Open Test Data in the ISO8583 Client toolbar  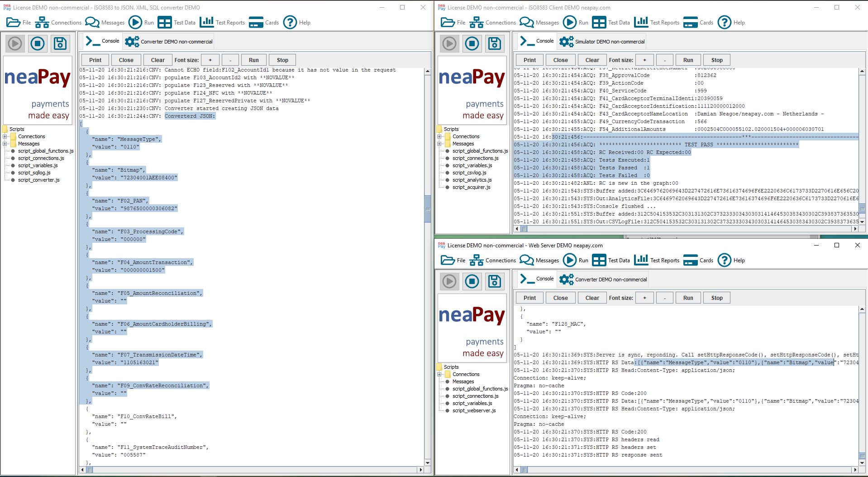611,22
